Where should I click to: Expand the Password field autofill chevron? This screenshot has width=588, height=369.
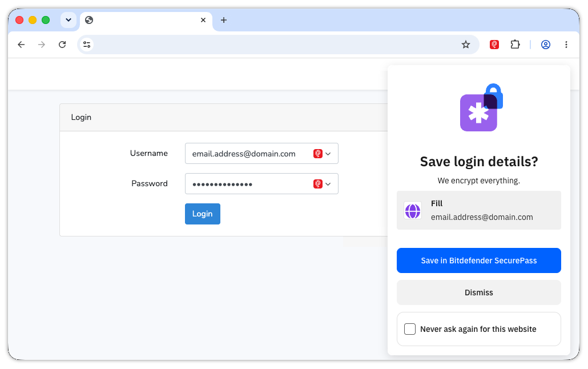pos(328,184)
